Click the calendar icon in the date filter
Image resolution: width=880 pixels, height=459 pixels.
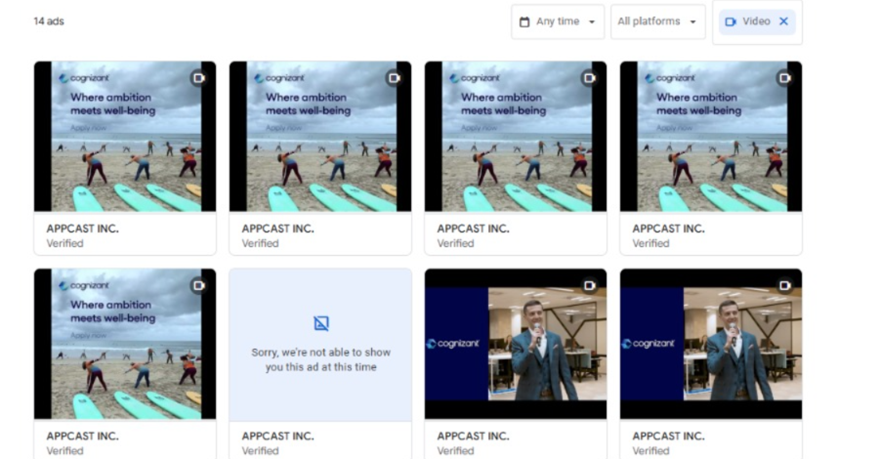pyautogui.click(x=525, y=22)
